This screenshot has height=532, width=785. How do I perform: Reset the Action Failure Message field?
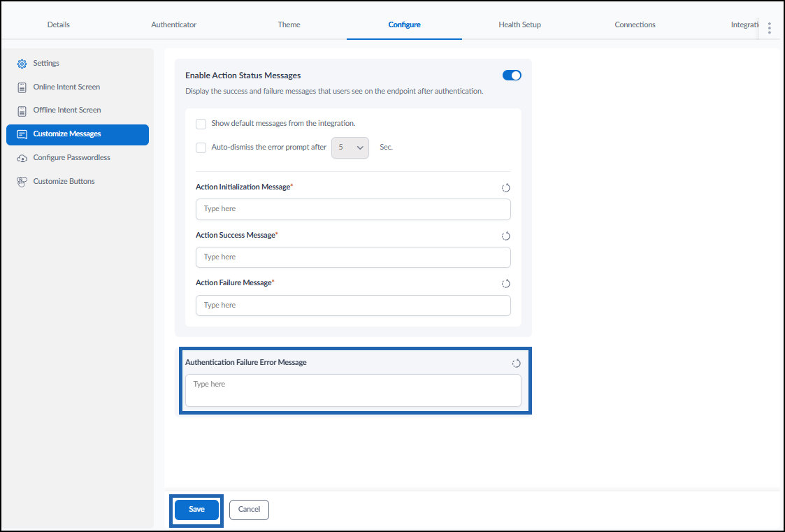tap(505, 283)
